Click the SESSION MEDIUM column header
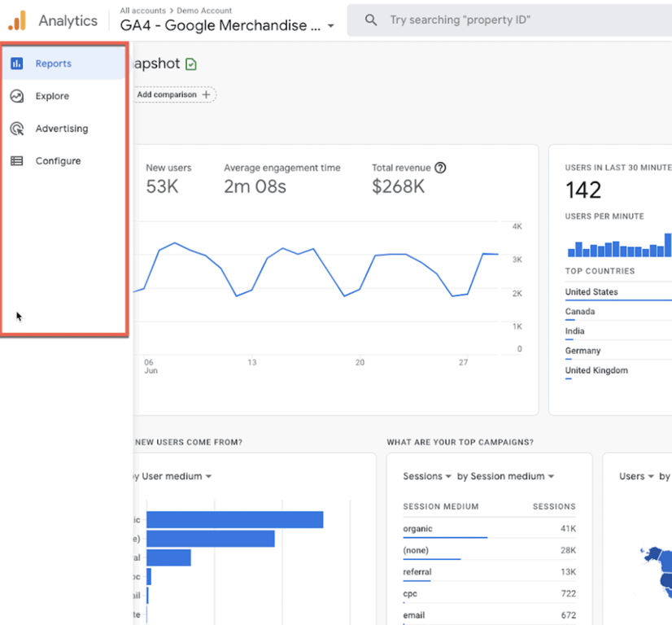The height and width of the screenshot is (625, 672). pos(441,506)
